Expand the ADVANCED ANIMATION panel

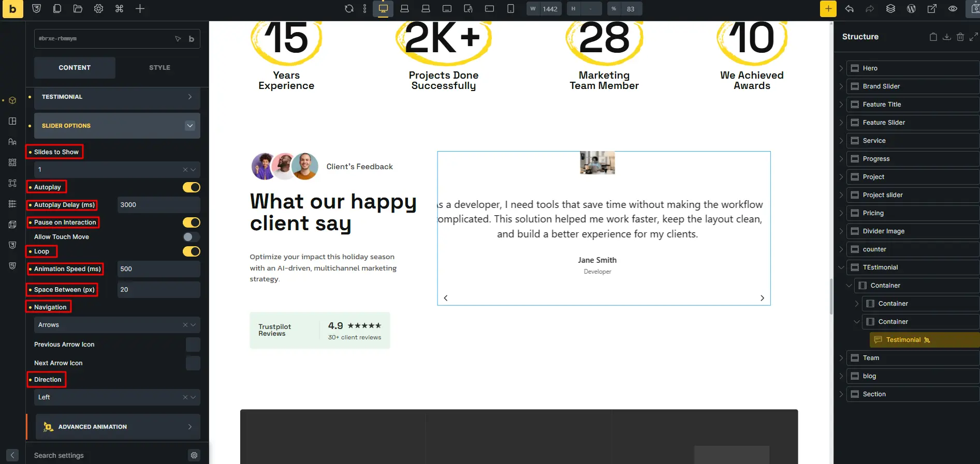pos(118,427)
